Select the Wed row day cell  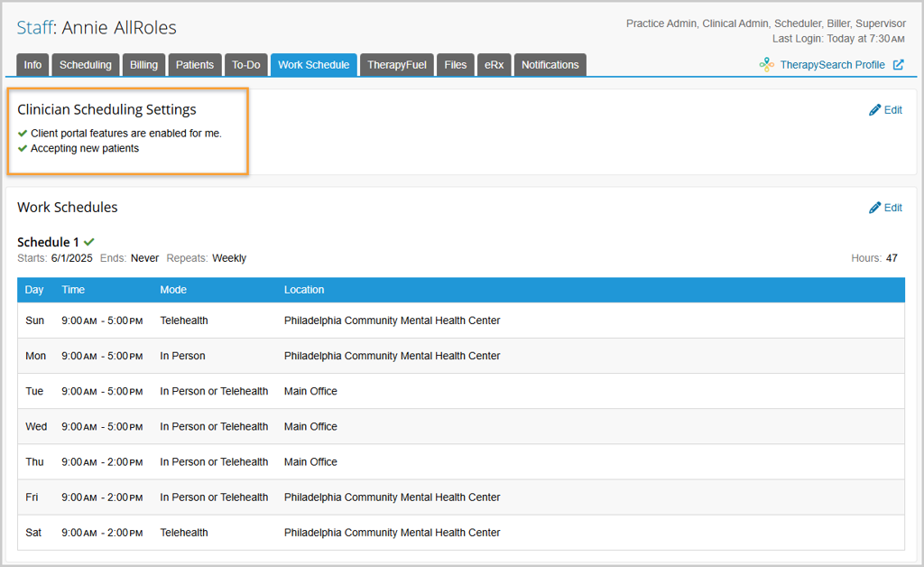pos(36,427)
